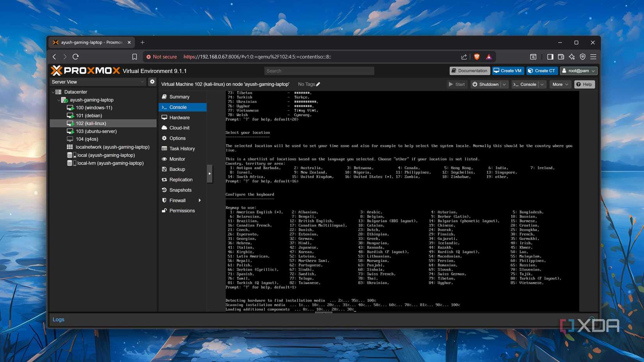
Task: Open the Permissions panel
Action: click(x=182, y=210)
